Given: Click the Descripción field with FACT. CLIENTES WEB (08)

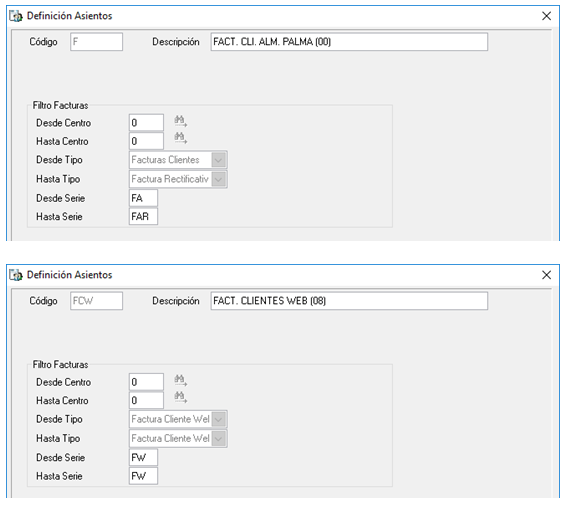Looking at the screenshot, I should coord(349,301).
